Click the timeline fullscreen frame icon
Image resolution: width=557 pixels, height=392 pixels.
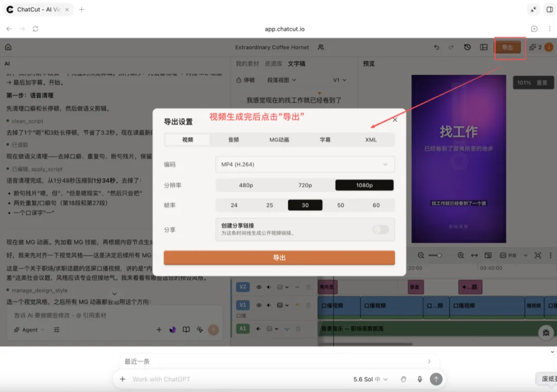538,255
